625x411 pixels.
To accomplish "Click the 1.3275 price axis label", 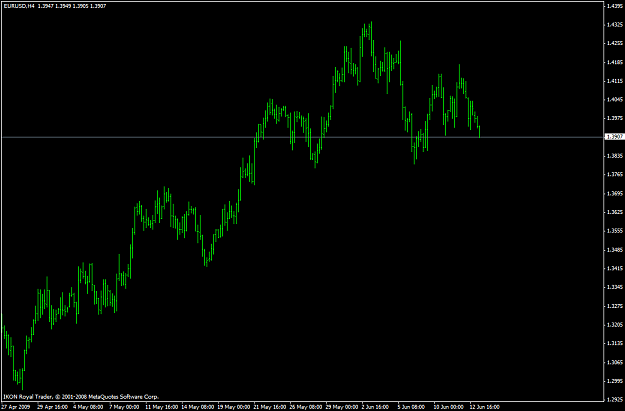I will coord(615,306).
